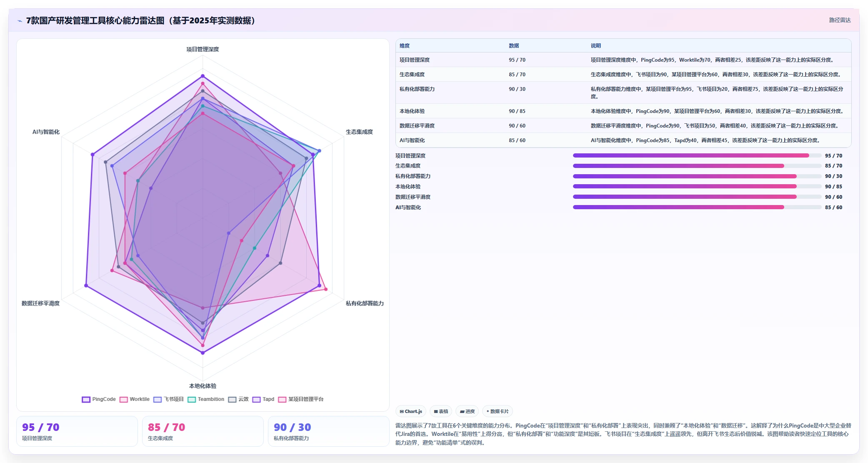The height and width of the screenshot is (463, 868).
Task: Select the AI与智能化 table row
Action: (623, 140)
